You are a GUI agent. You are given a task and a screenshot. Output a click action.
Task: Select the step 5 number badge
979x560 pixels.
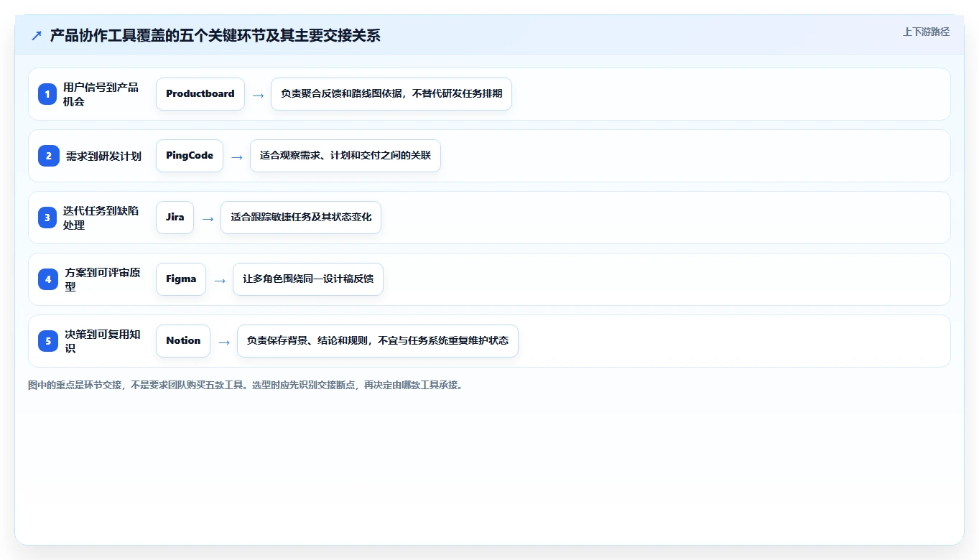(47, 341)
